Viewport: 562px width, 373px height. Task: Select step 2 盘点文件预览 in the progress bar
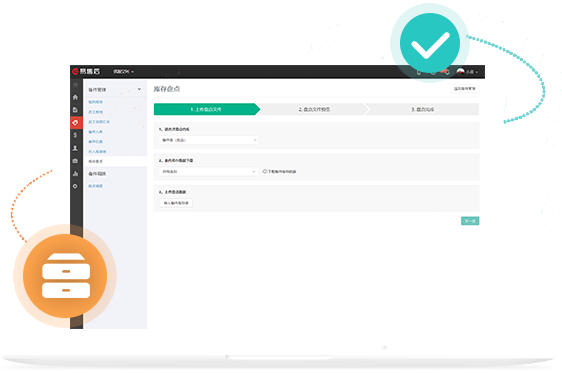tap(314, 109)
